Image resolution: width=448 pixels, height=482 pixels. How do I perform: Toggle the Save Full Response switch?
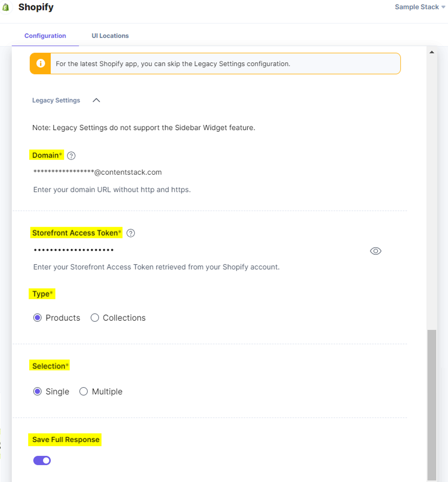(x=42, y=460)
